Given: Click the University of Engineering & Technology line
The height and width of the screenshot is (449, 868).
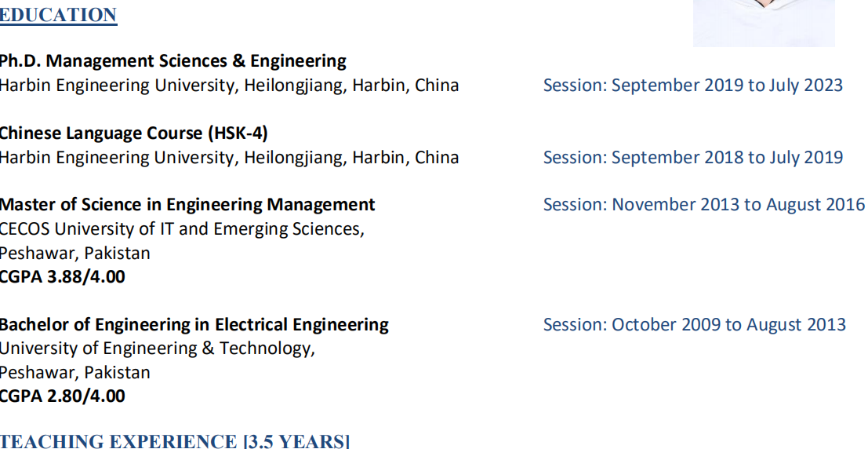Looking at the screenshot, I should click(x=157, y=348).
